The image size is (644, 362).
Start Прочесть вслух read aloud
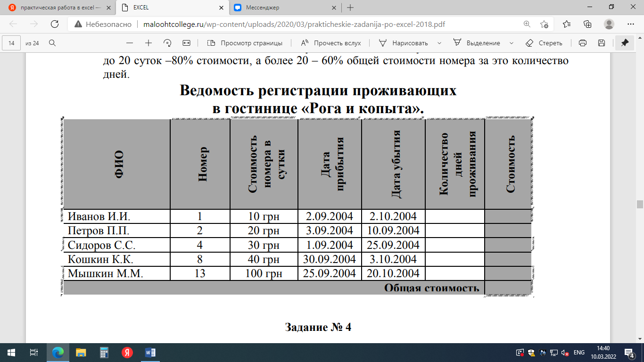click(331, 43)
